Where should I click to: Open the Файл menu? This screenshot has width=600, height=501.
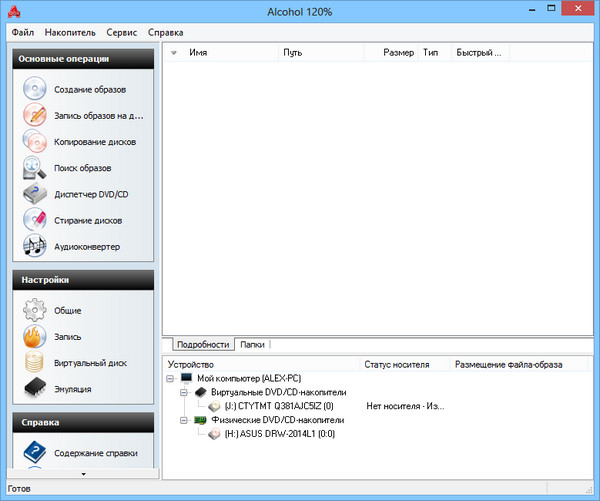tap(23, 32)
